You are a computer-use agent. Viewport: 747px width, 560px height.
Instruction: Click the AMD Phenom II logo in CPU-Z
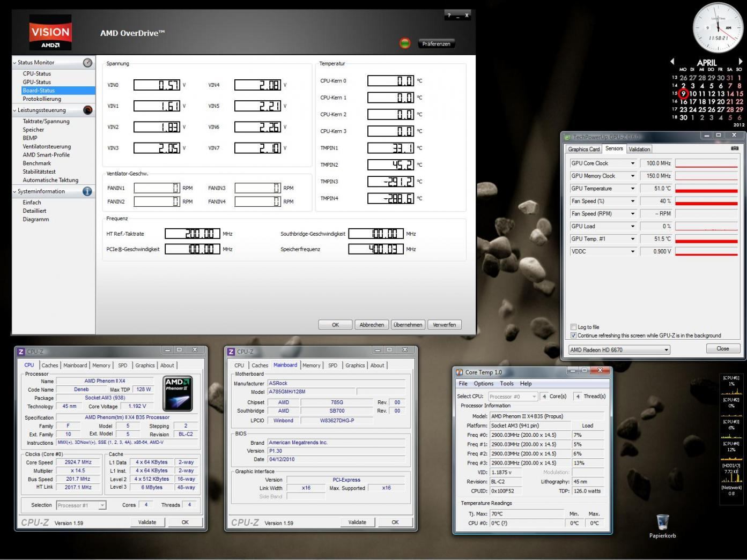pyautogui.click(x=177, y=393)
